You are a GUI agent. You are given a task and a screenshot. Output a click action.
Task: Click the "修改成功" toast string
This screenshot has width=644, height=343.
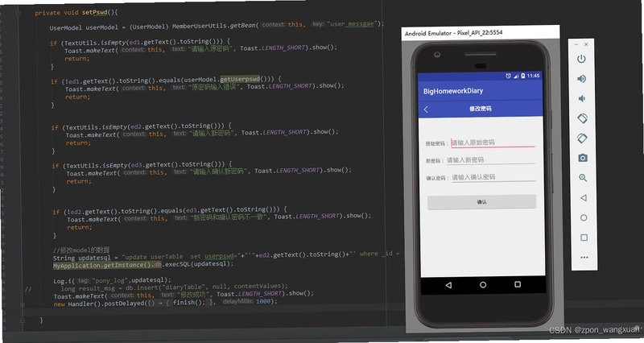click(194, 295)
